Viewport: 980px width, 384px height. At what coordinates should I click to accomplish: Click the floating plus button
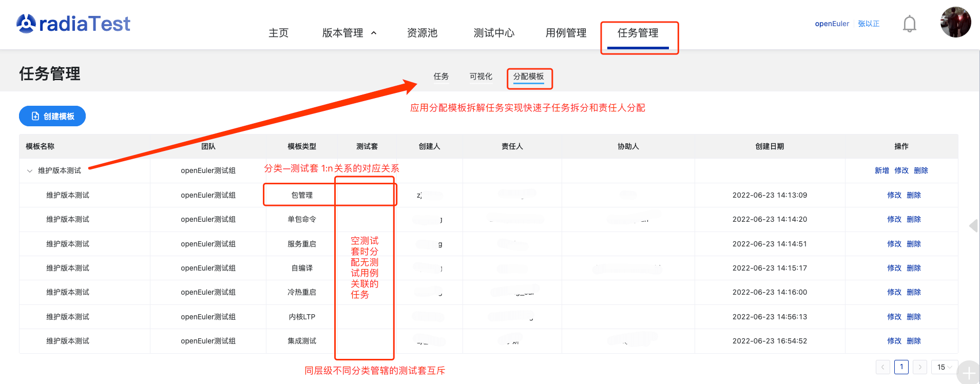pos(968,373)
